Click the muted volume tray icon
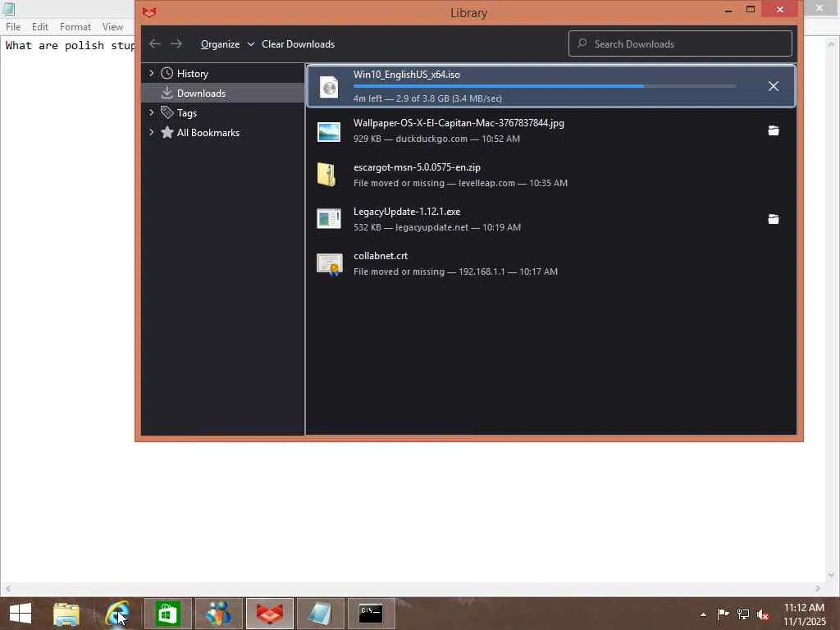This screenshot has height=630, width=840. (763, 614)
